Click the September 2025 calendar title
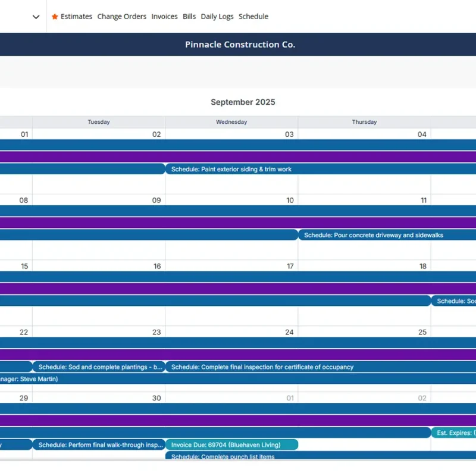Viewport: 476px width, 476px height. click(x=243, y=102)
